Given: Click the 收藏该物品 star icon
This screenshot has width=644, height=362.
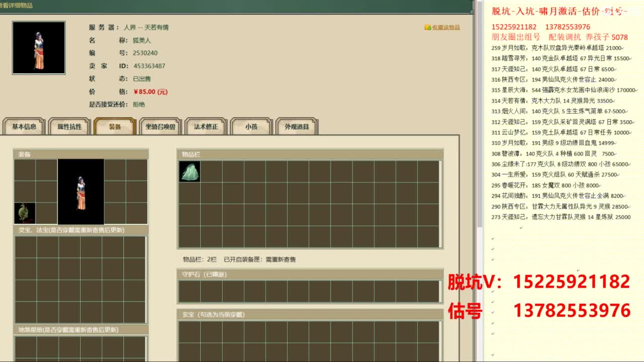Looking at the screenshot, I should [x=428, y=28].
